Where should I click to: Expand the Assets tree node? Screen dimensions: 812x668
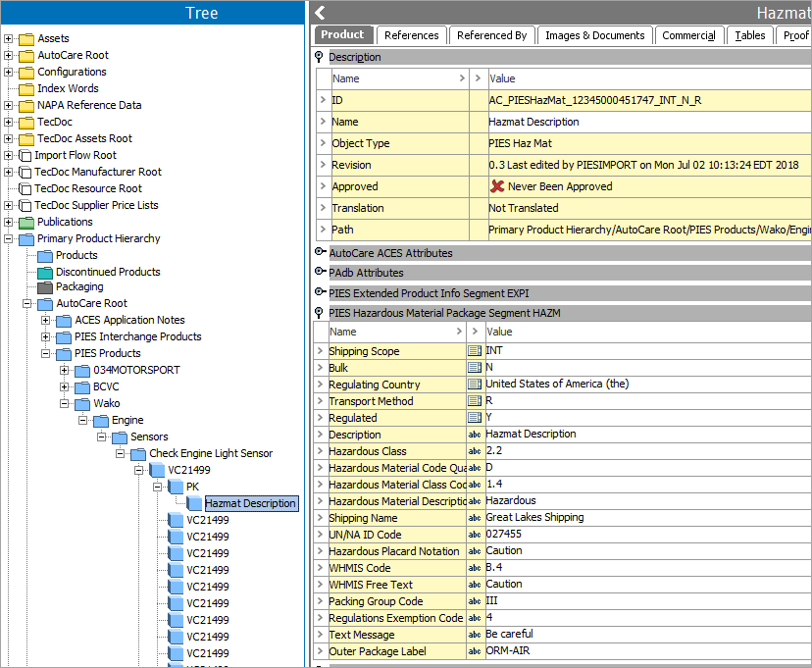click(x=9, y=38)
